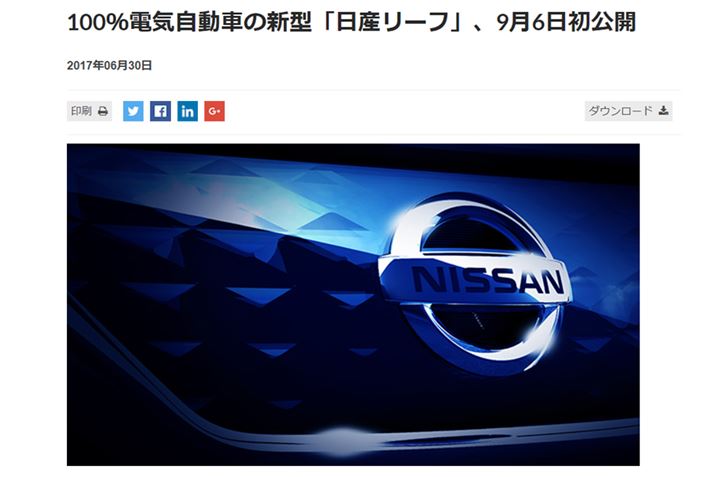Click the 印刷 print button label
Image resolution: width=715 pixels, height=477 pixels.
[81, 111]
